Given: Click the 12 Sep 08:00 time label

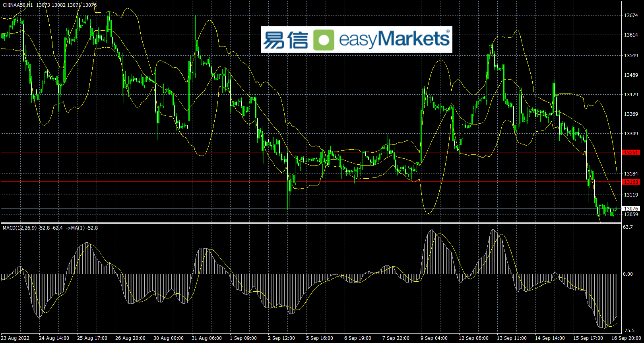Looking at the screenshot, I should tap(473, 338).
